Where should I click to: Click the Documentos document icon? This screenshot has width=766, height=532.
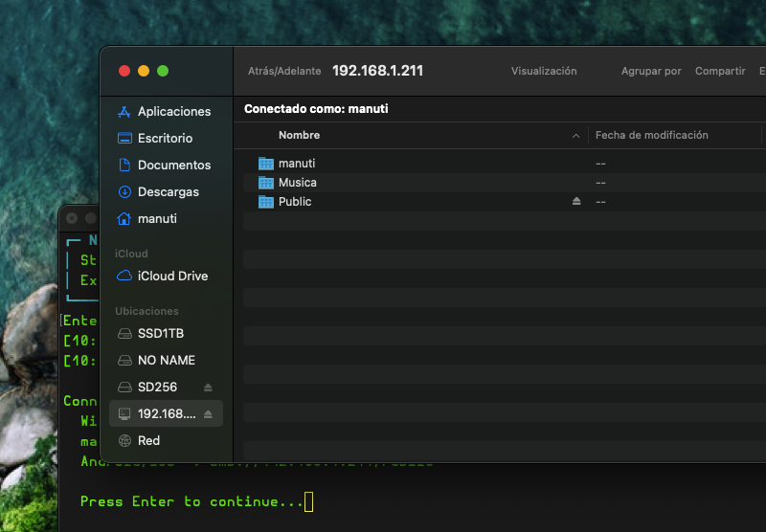(x=124, y=165)
